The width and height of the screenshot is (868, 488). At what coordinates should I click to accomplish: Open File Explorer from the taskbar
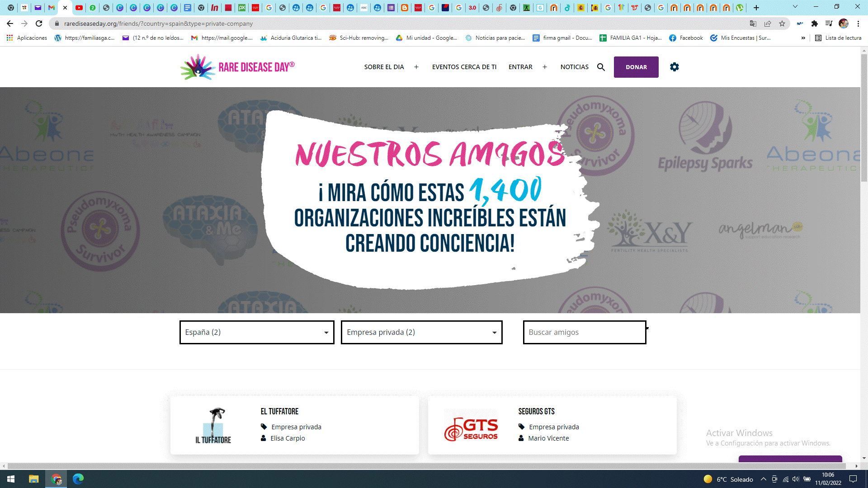tap(33, 479)
